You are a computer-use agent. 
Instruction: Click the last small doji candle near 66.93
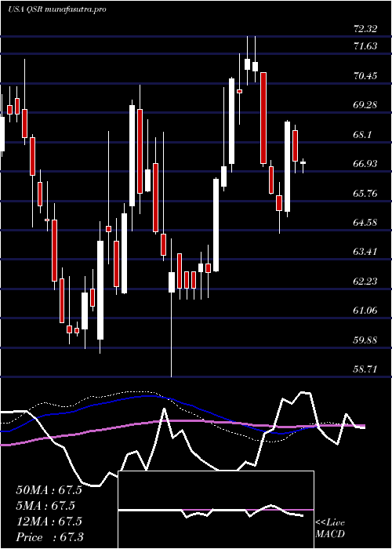[x=303, y=163]
